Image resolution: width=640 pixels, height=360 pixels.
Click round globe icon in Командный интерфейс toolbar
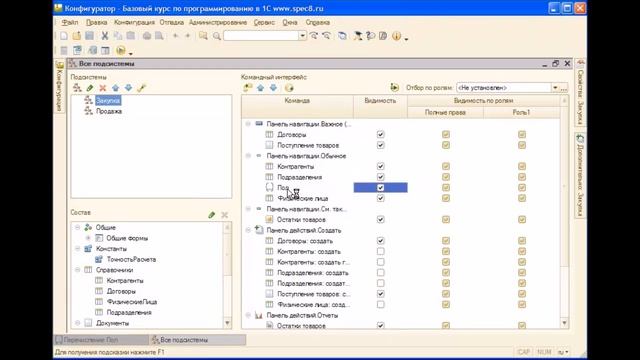[x=289, y=88]
